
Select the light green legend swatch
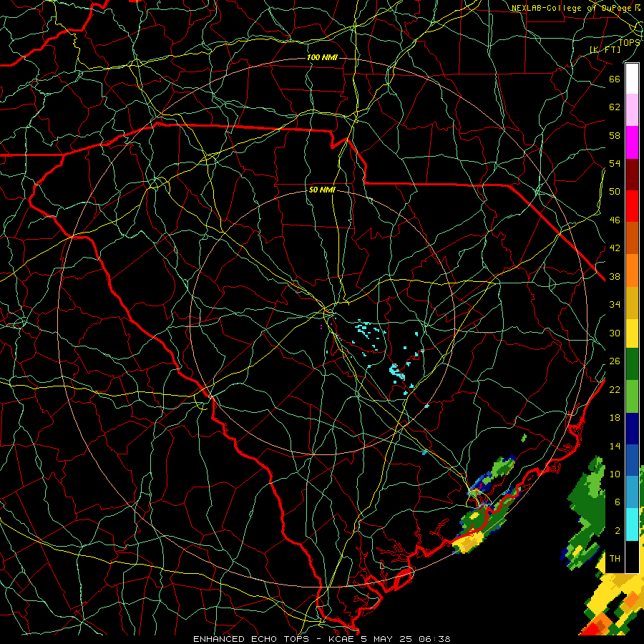click(x=632, y=396)
